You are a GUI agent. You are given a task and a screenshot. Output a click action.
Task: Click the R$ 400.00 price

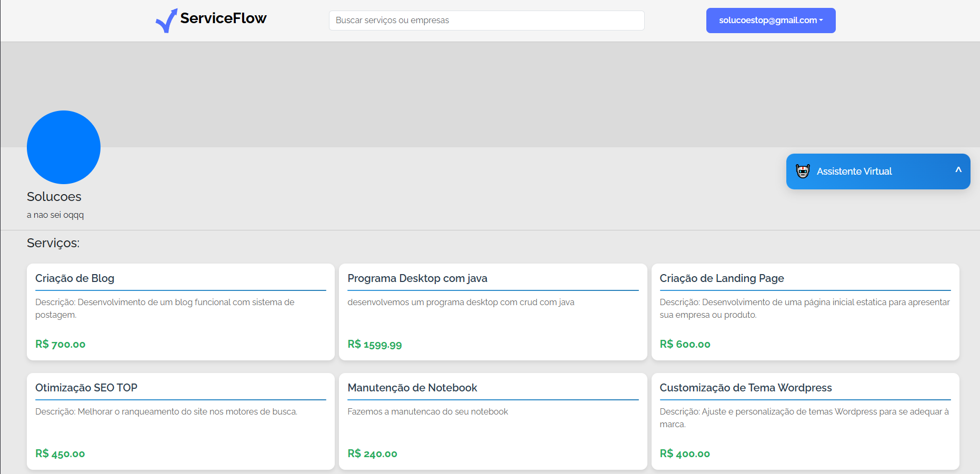685,453
